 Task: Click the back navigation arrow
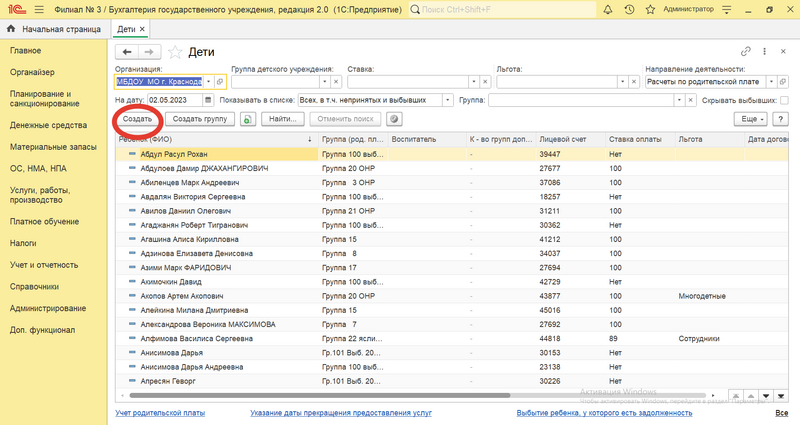point(125,51)
